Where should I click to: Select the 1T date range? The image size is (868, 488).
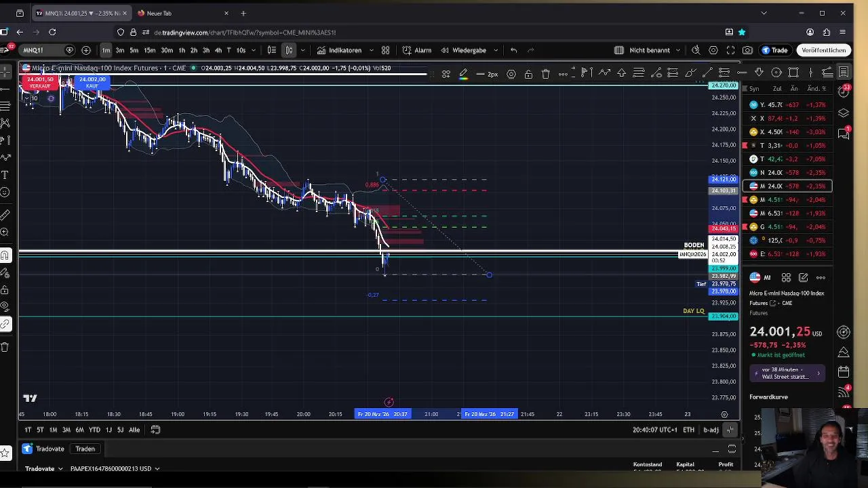[x=28, y=430]
